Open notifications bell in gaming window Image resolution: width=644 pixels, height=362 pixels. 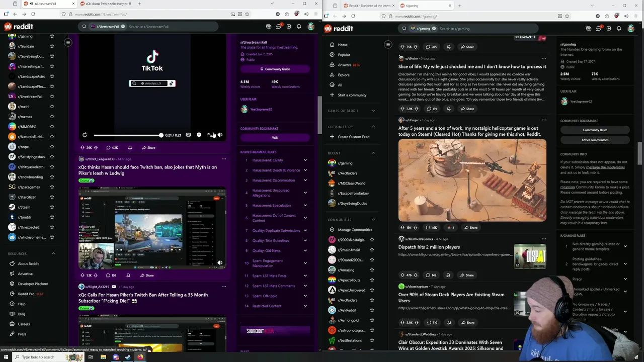pos(619,29)
